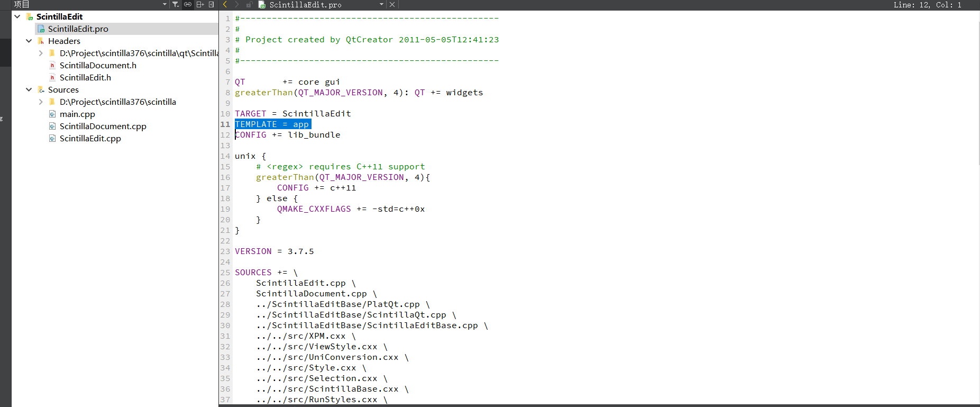
Task: Click the Sources folder label
Action: click(63, 89)
